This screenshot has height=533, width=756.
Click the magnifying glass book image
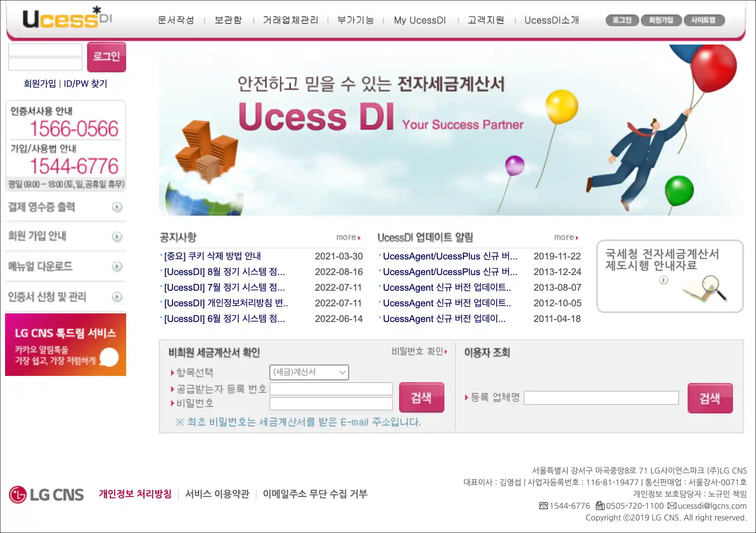pyautogui.click(x=705, y=289)
